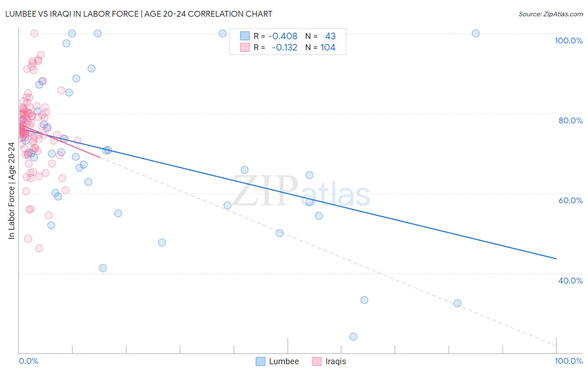The width and height of the screenshot is (588, 373).
Task: Click the 80.0% y-axis label
Action: tap(570, 120)
